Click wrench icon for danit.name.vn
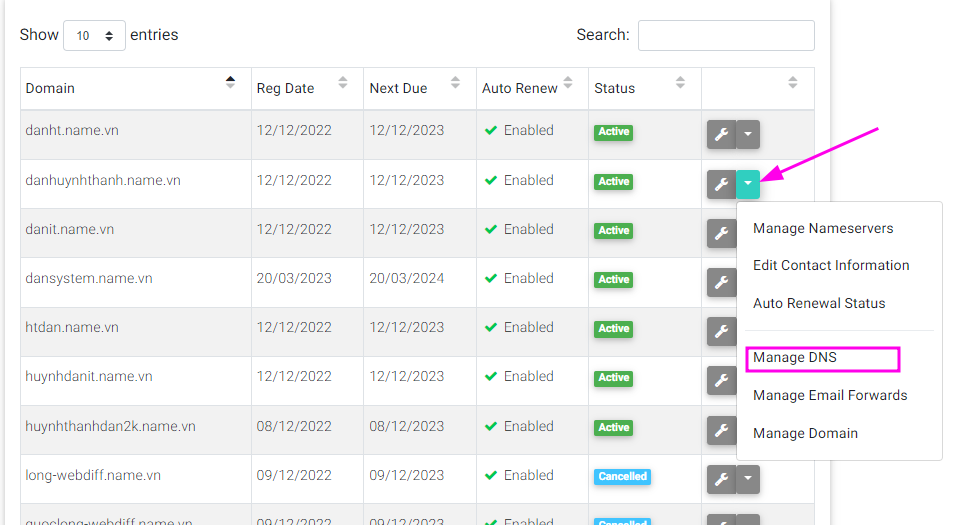This screenshot has width=977, height=525. click(x=721, y=233)
